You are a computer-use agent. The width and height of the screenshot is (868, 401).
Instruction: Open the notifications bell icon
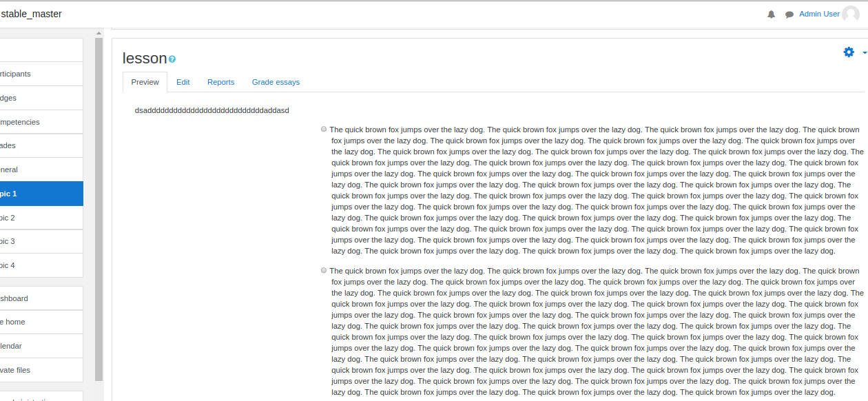coord(772,14)
